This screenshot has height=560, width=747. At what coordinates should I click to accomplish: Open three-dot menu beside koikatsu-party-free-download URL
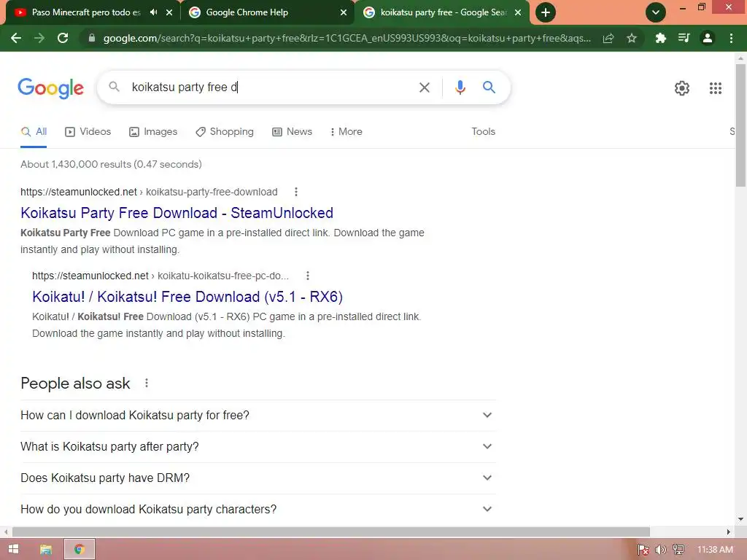click(x=296, y=192)
